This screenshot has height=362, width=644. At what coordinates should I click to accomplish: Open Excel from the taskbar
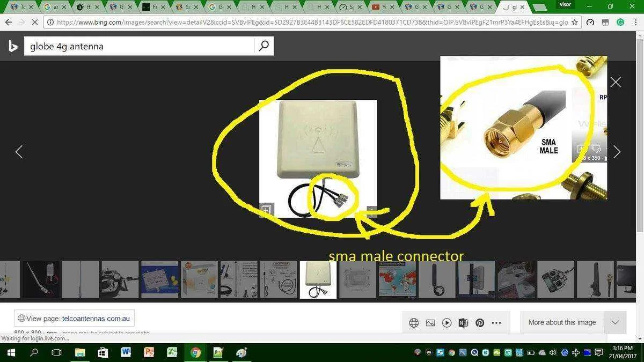[172, 352]
